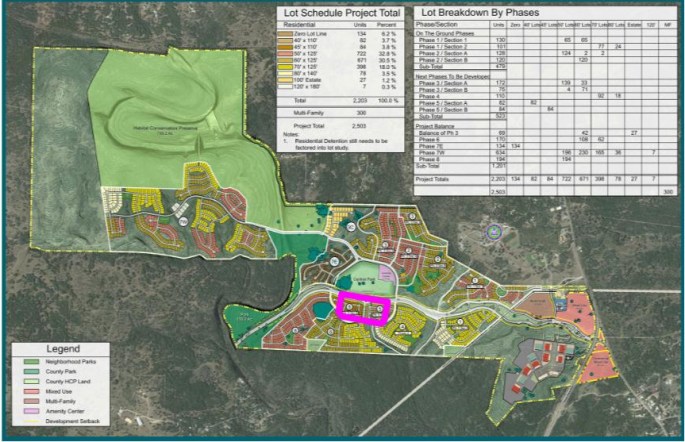Click the Phase/Section column header
685x442 pixels.
(x=439, y=25)
